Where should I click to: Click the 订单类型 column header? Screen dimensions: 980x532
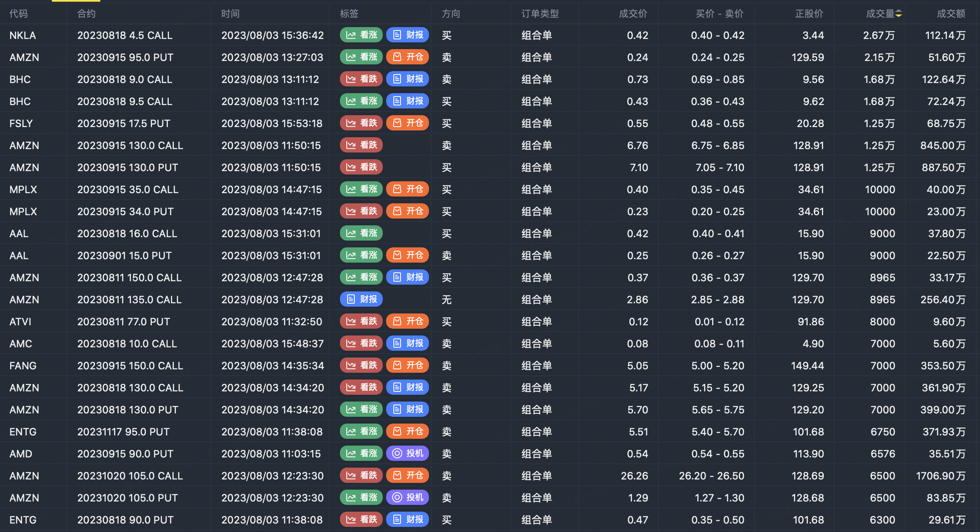point(540,14)
